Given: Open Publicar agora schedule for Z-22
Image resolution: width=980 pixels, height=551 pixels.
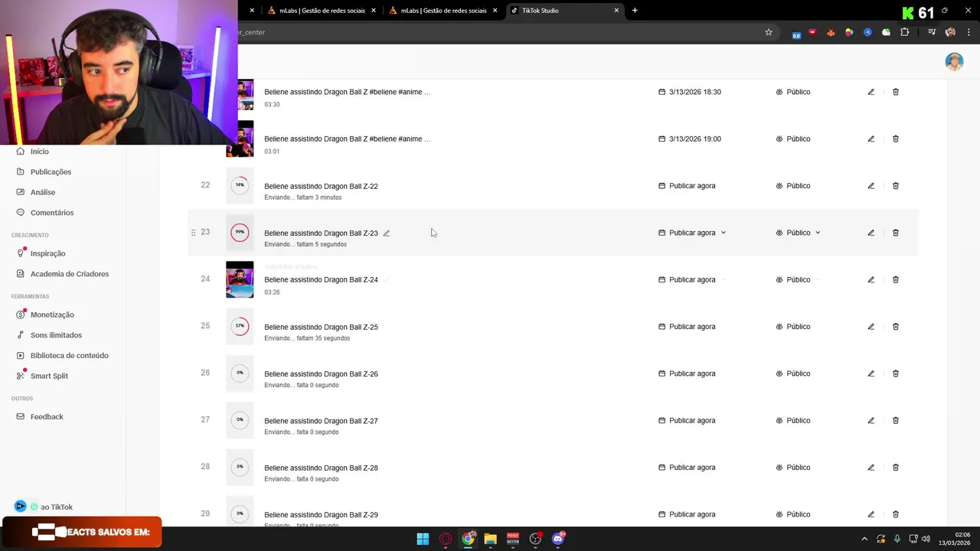Looking at the screenshot, I should [x=687, y=186].
